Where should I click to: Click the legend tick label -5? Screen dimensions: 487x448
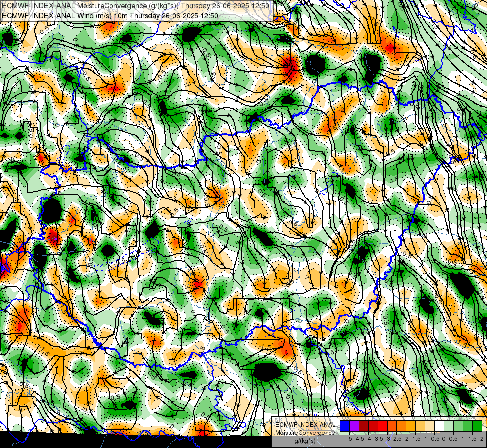(x=349, y=439)
